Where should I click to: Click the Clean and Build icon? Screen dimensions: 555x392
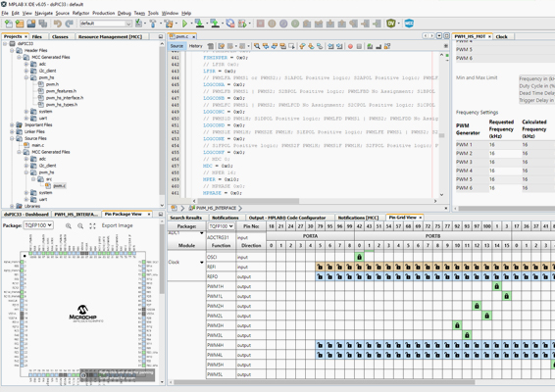pos(169,24)
